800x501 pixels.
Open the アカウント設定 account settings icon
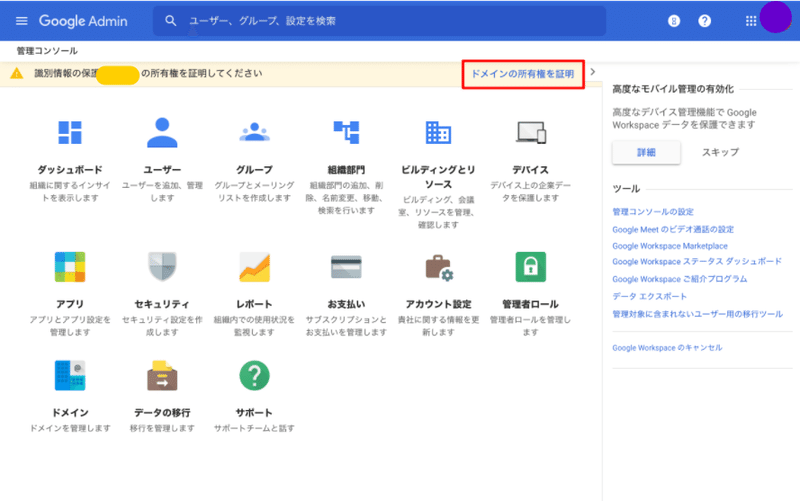(x=439, y=267)
